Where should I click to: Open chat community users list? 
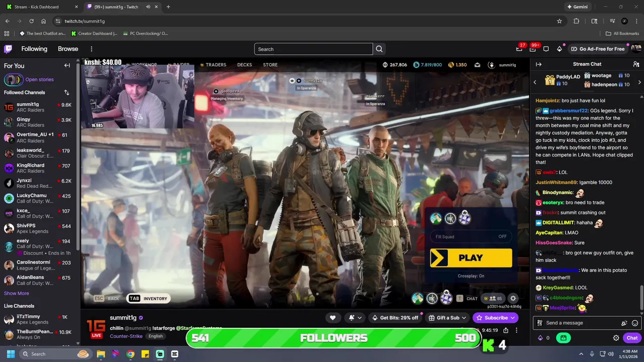tap(636, 64)
